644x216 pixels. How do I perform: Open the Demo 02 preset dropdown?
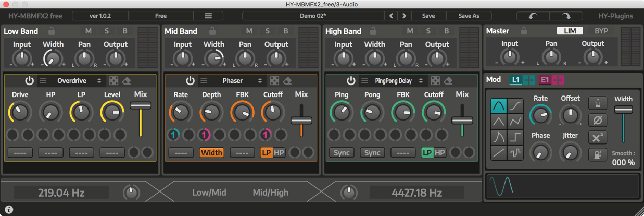tap(313, 16)
